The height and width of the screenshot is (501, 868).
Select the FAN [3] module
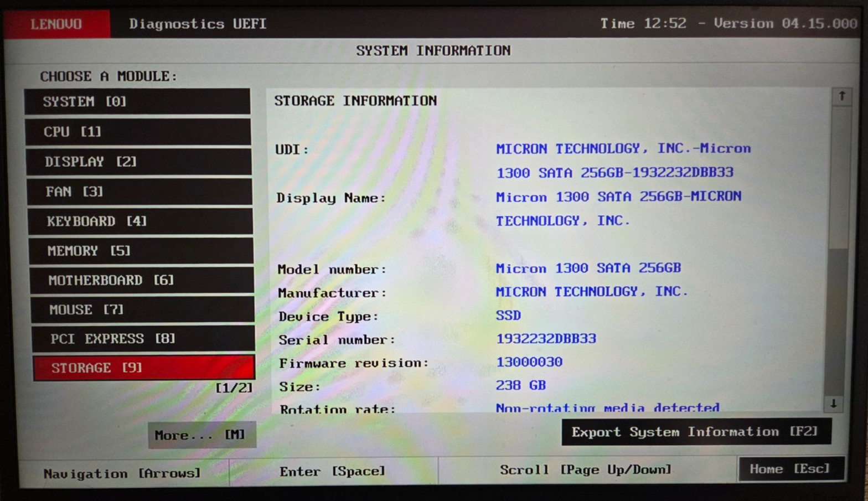coord(139,192)
